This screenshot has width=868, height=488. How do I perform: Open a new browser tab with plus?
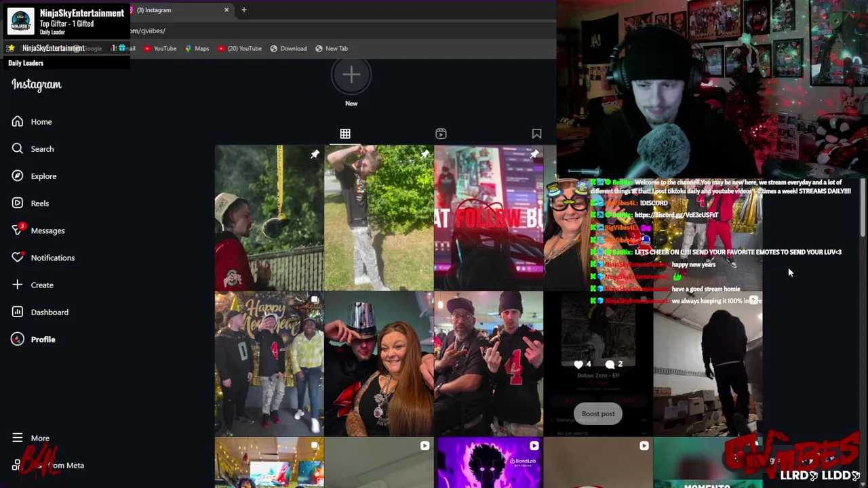point(243,9)
